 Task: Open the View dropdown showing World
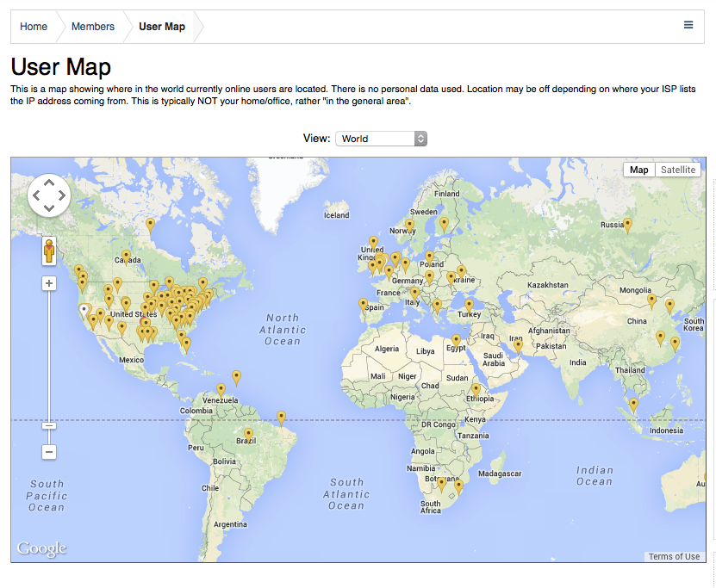(381, 139)
